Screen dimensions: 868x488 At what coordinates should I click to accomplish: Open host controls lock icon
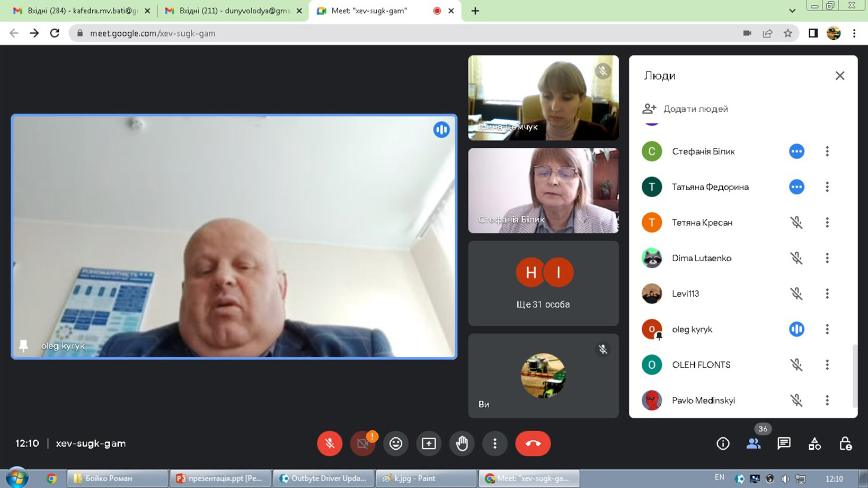(x=845, y=443)
